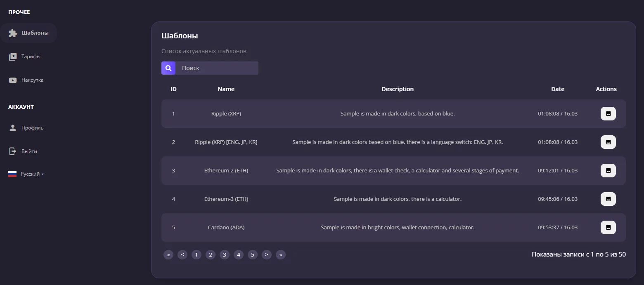
Task: Advance to next page with > button
Action: (266, 255)
